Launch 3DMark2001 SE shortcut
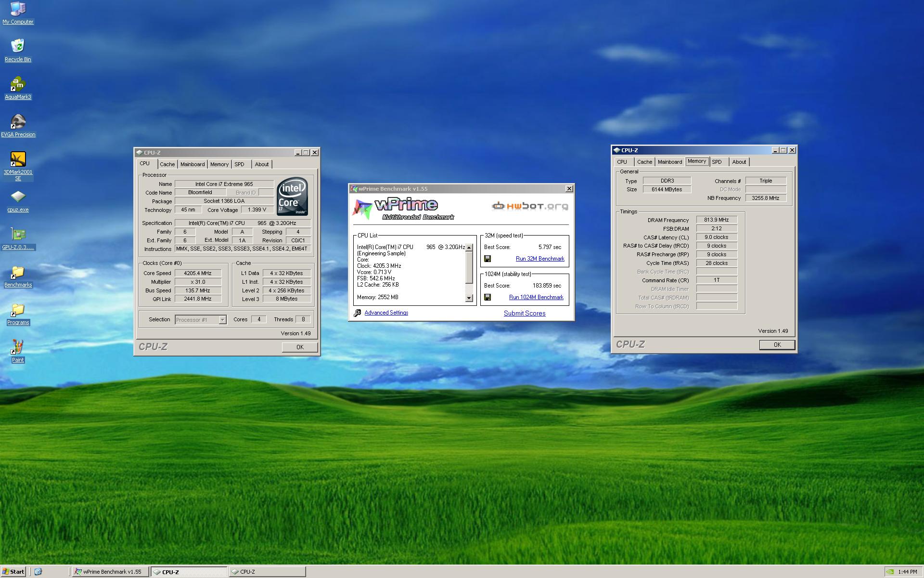Image resolution: width=924 pixels, height=578 pixels. coord(18,166)
